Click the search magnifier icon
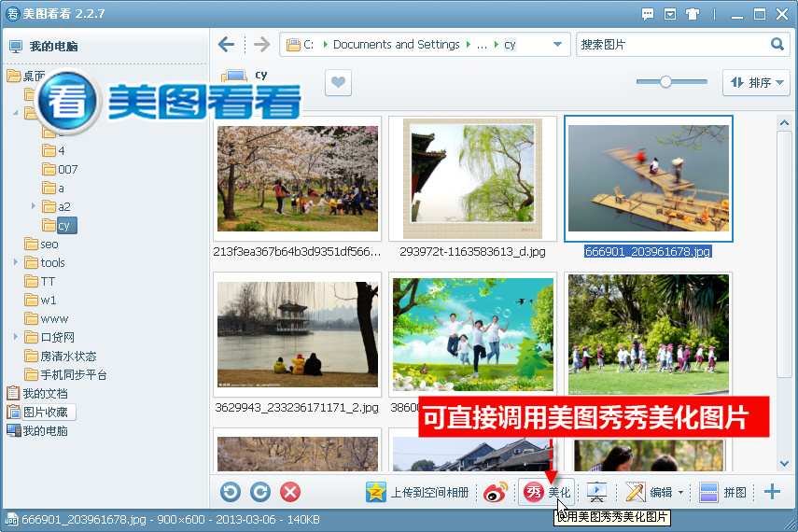 pos(777,44)
